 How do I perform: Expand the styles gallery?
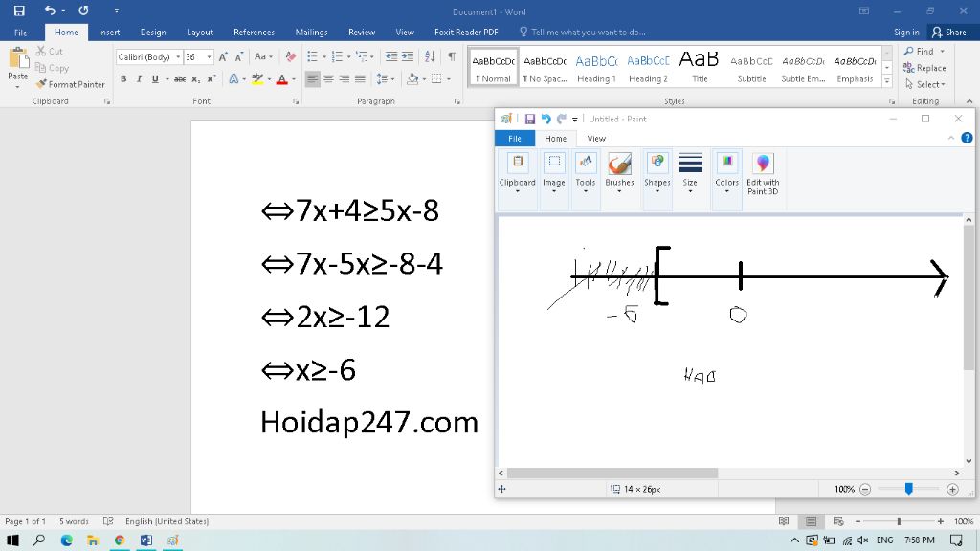click(887, 81)
